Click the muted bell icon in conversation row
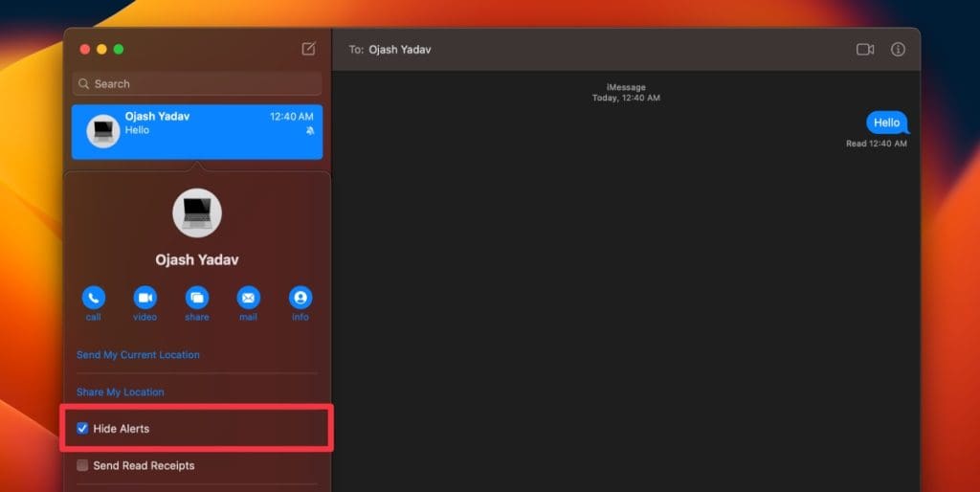980x492 pixels. click(x=310, y=131)
